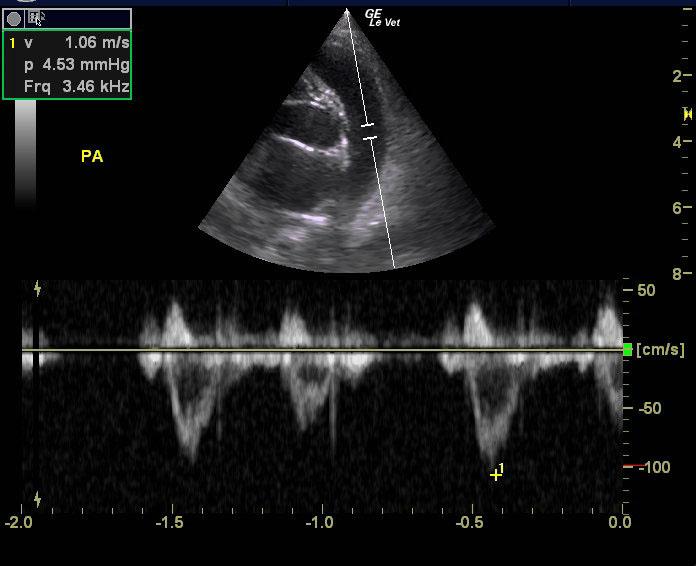Click the depth marker labeled 4
The height and width of the screenshot is (566, 696).
click(x=677, y=142)
